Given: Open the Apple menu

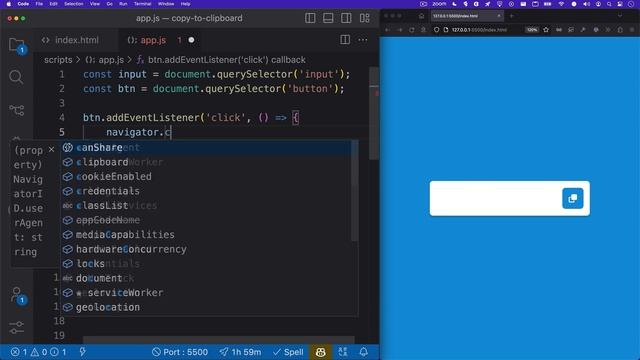Looking at the screenshot, I should (x=9, y=4).
